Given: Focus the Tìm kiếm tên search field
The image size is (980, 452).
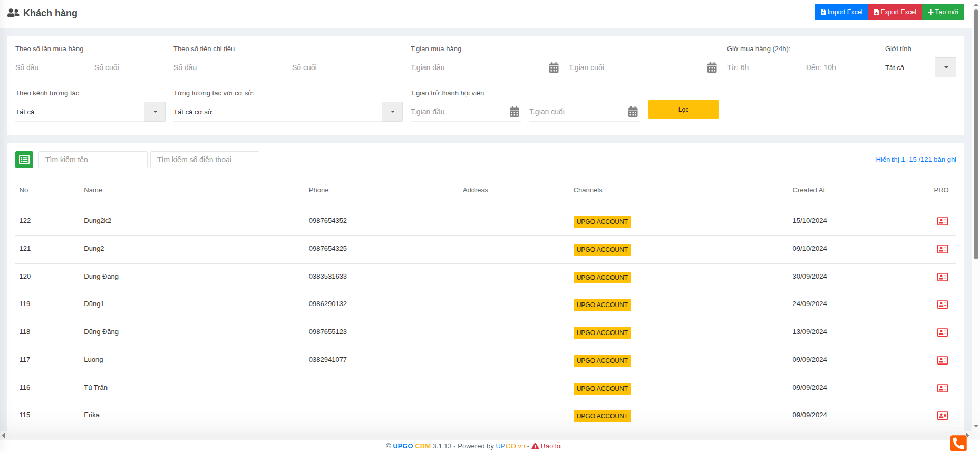Looking at the screenshot, I should click(x=93, y=160).
